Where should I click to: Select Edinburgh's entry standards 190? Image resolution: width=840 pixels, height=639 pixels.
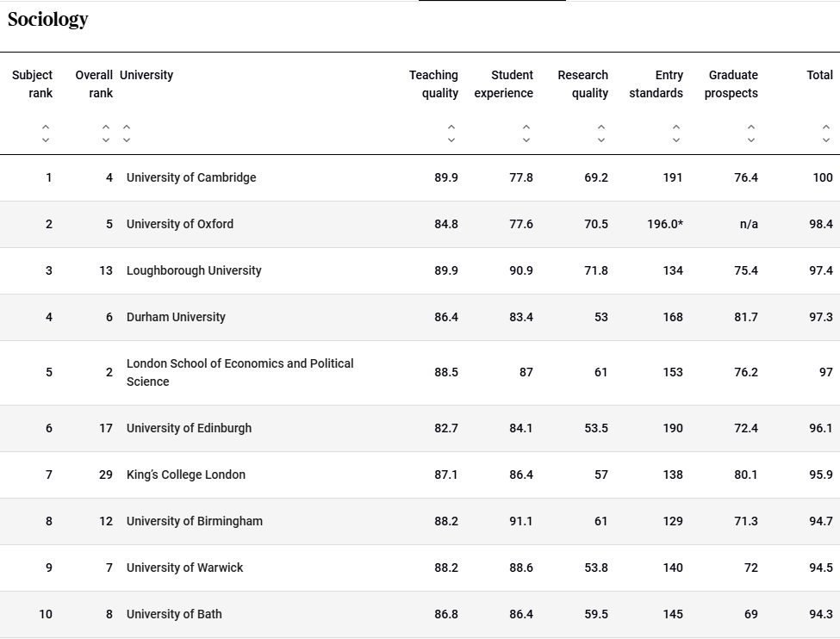click(x=673, y=428)
